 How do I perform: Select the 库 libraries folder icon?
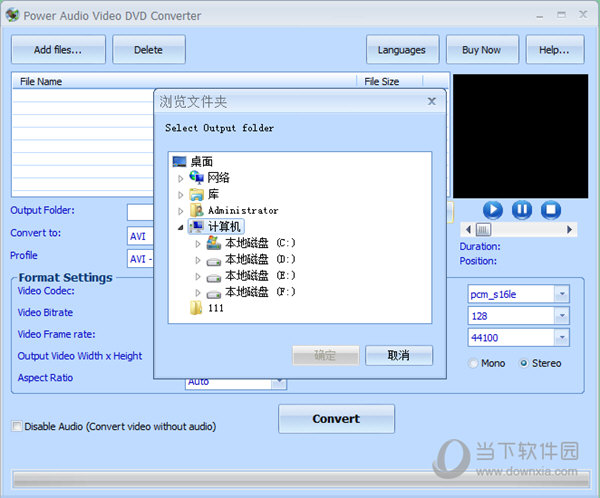197,194
